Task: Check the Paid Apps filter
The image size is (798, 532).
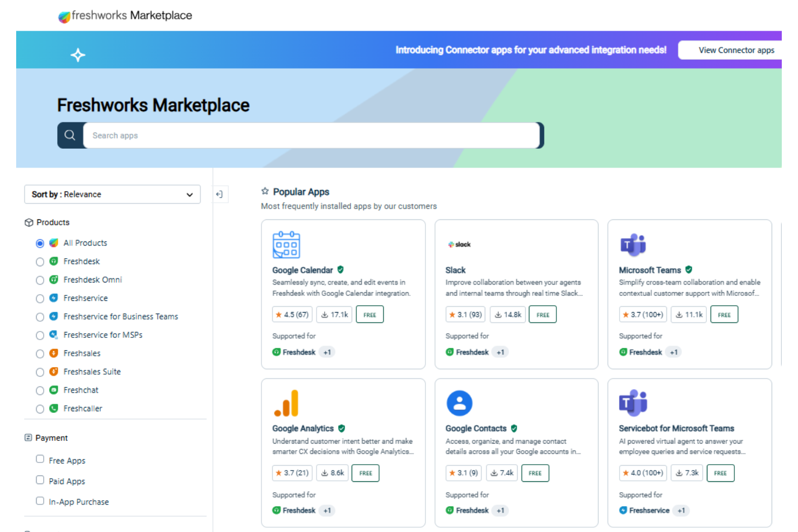Action: (x=40, y=479)
